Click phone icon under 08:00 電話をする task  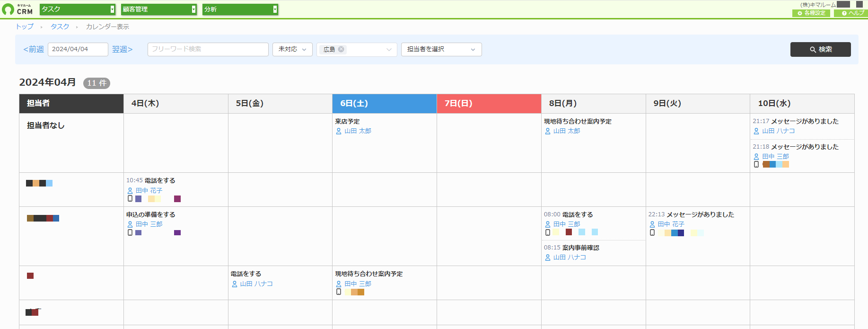(x=548, y=232)
